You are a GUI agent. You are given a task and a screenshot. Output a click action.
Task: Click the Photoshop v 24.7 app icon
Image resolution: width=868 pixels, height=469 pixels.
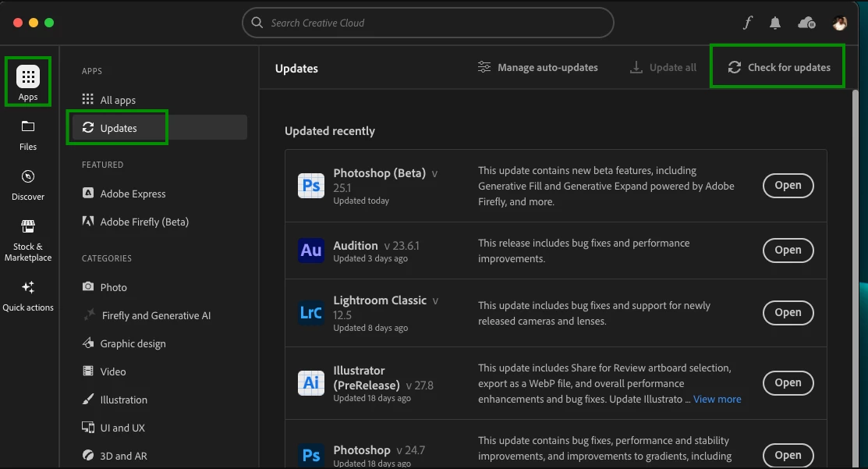coord(311,455)
